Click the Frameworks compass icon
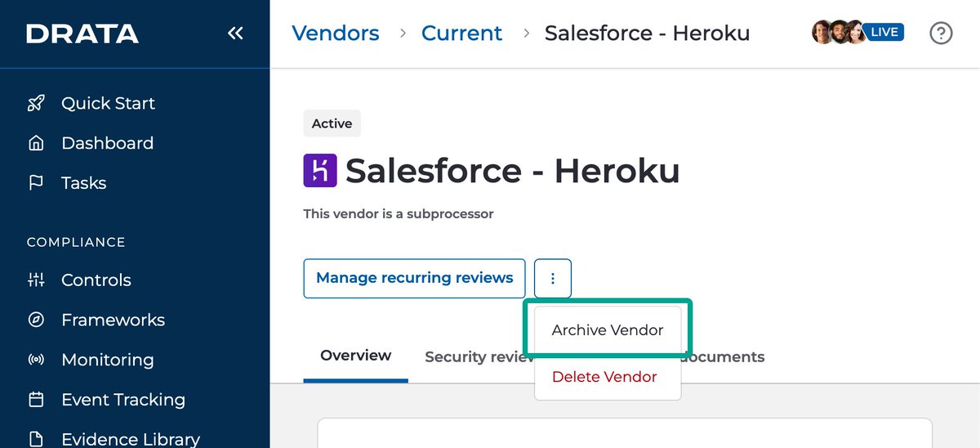 click(36, 320)
